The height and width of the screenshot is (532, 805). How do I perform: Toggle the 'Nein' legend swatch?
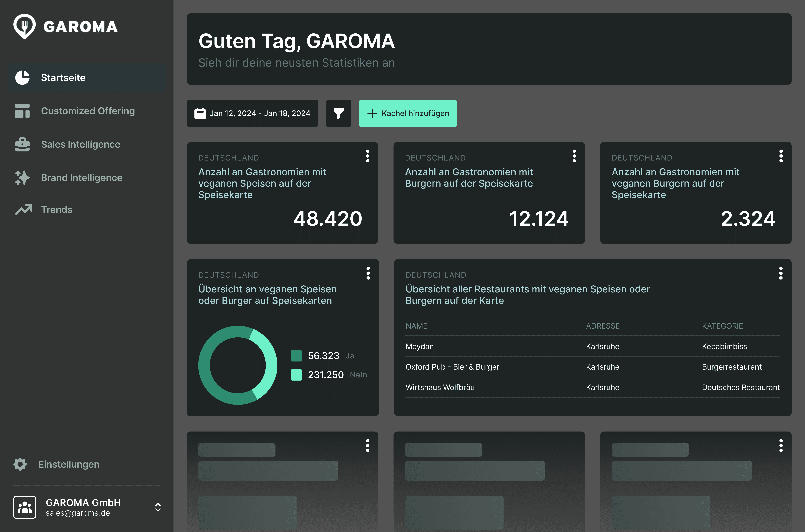[296, 375]
